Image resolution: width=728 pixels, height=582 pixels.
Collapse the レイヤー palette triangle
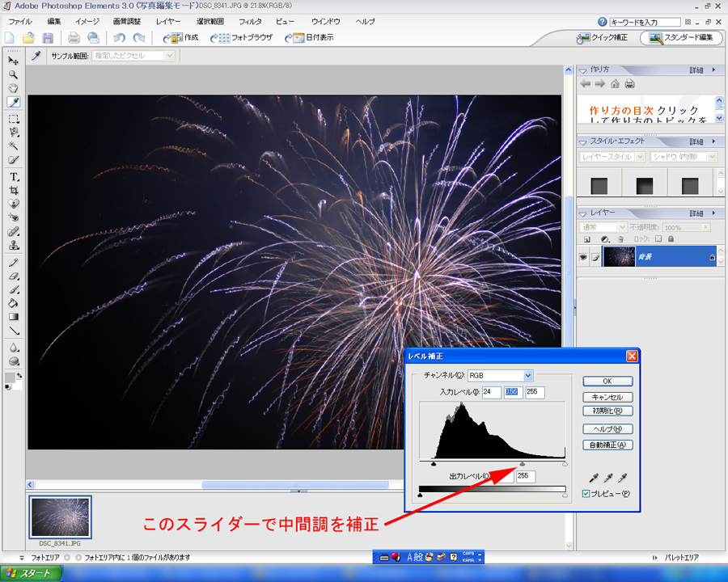point(584,213)
